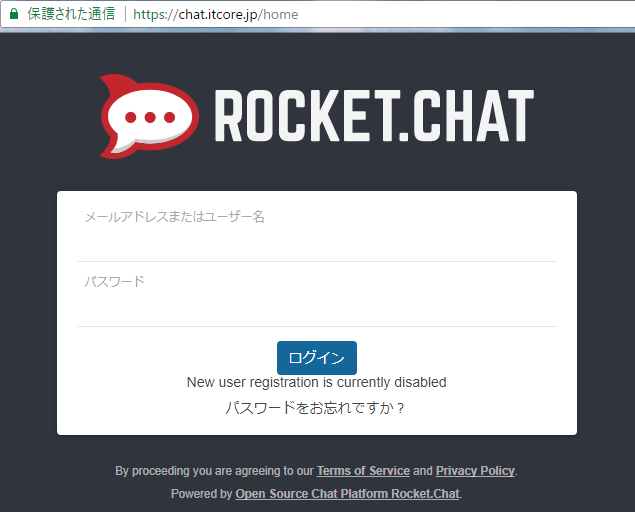Click the green padlock secure-connection icon
The image size is (635, 512).
[x=14, y=14]
